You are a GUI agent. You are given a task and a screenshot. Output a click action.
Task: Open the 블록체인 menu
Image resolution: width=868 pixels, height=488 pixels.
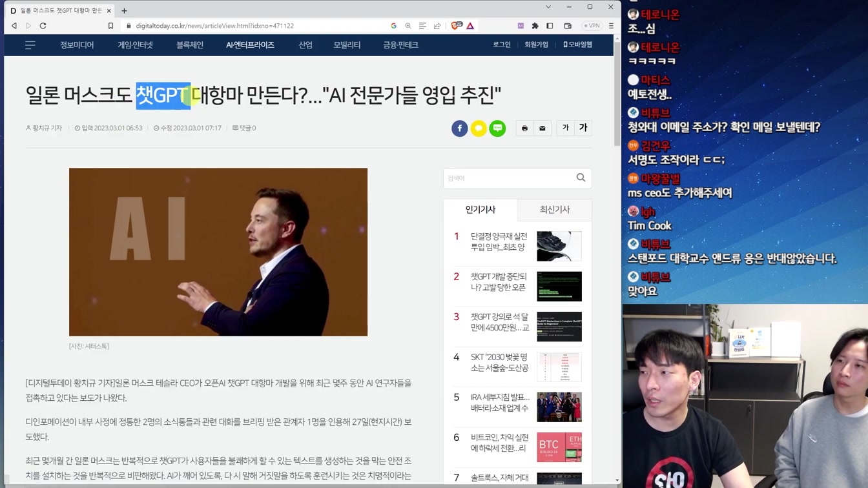pyautogui.click(x=190, y=45)
